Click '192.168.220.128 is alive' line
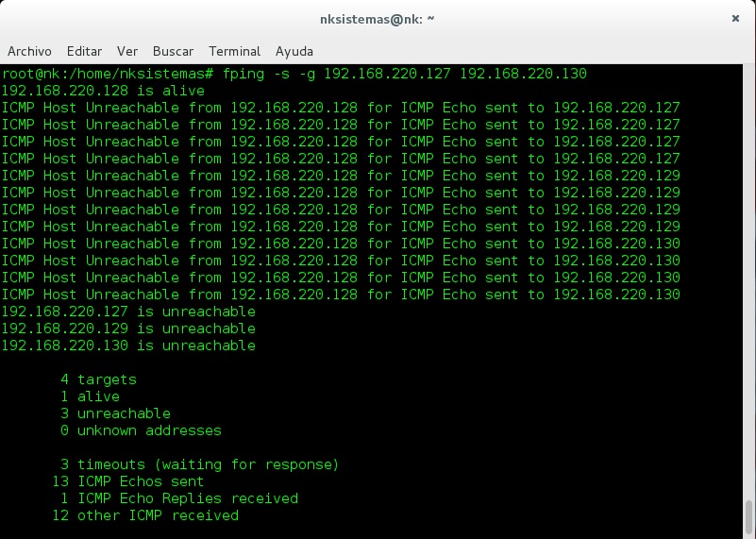The image size is (756, 539). [103, 91]
